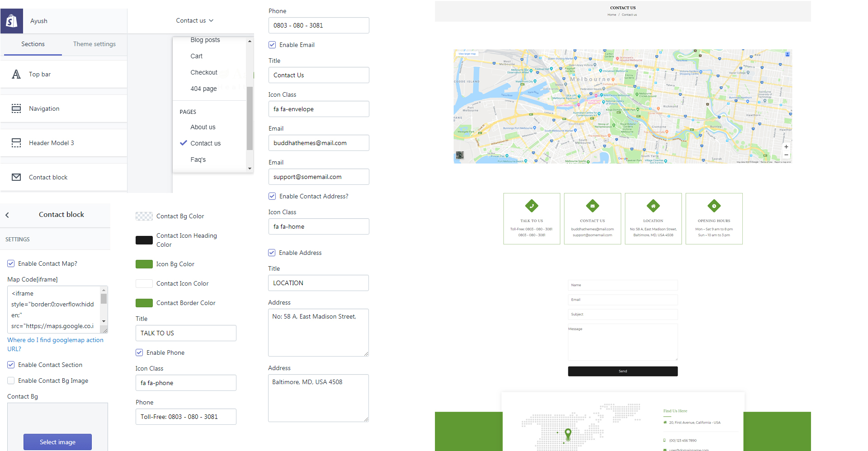Click the Select image button
Viewport: 868px width, 451px height.
[x=57, y=442]
